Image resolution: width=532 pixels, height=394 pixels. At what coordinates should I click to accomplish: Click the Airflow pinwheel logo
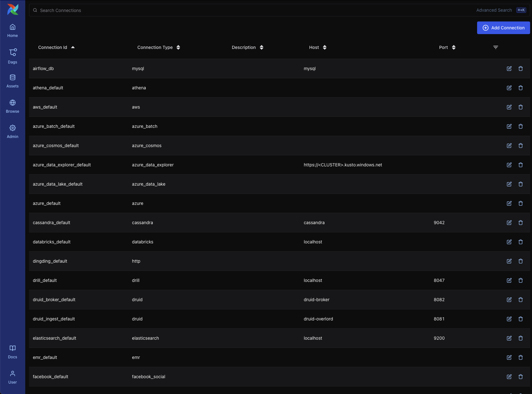[x=13, y=9]
